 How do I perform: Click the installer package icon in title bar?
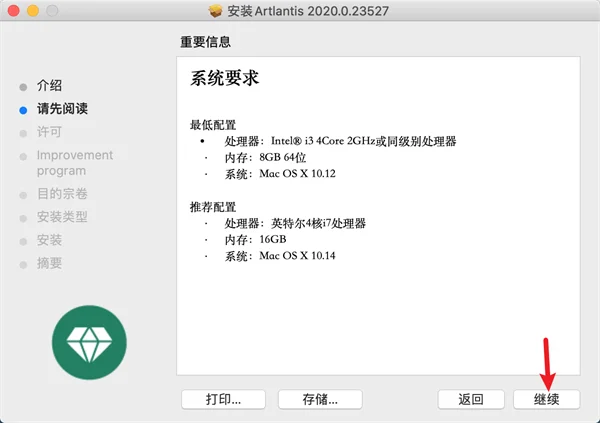coord(215,11)
